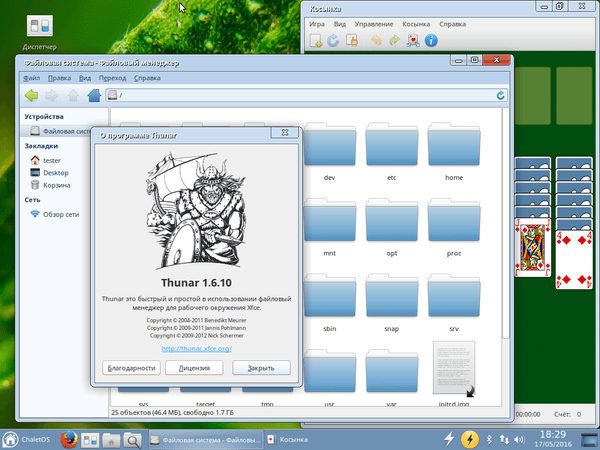Viewport: 600px width, 450px height.
Task: Click the Благодарности button
Action: point(131,367)
